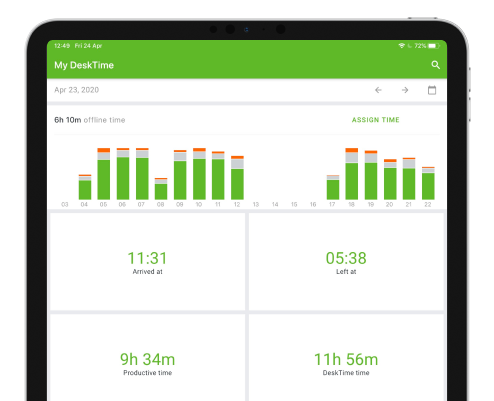
Task: Tap the My DeskTime title
Action: (x=84, y=65)
